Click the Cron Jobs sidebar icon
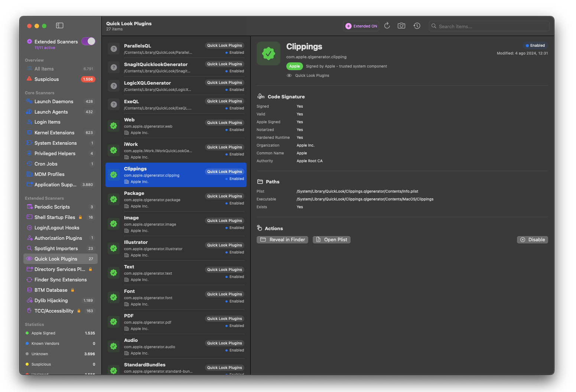 (x=29, y=164)
